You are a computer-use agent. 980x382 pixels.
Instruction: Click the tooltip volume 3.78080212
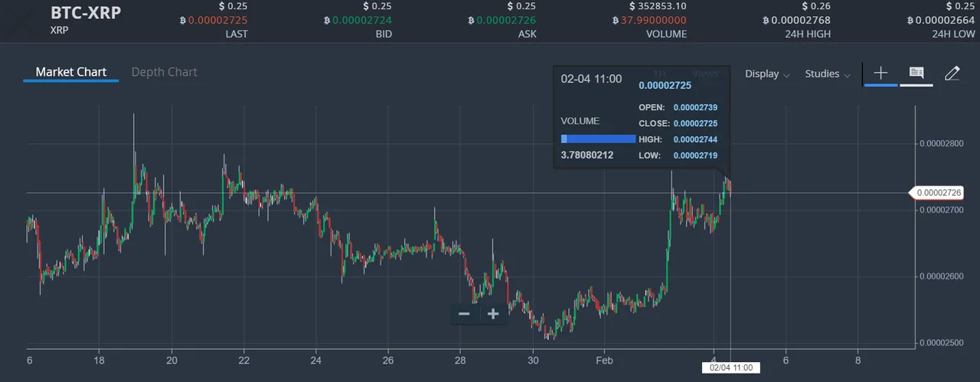(587, 155)
